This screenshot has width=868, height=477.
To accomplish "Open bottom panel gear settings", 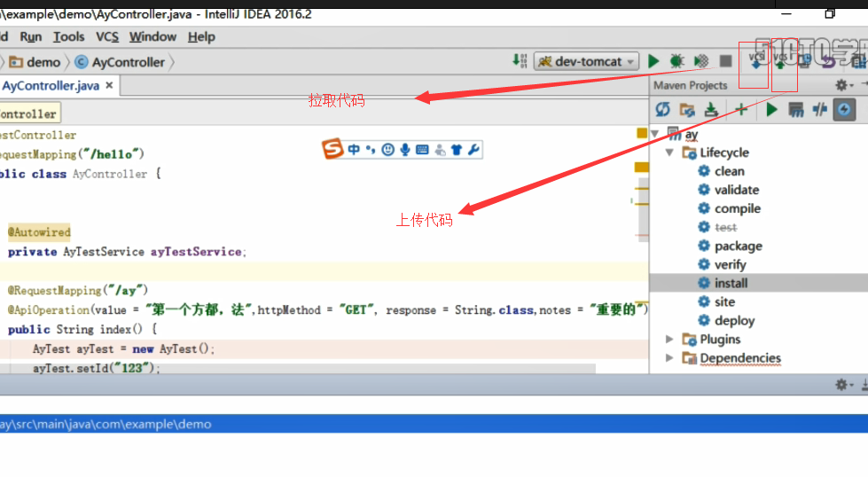I will (843, 385).
